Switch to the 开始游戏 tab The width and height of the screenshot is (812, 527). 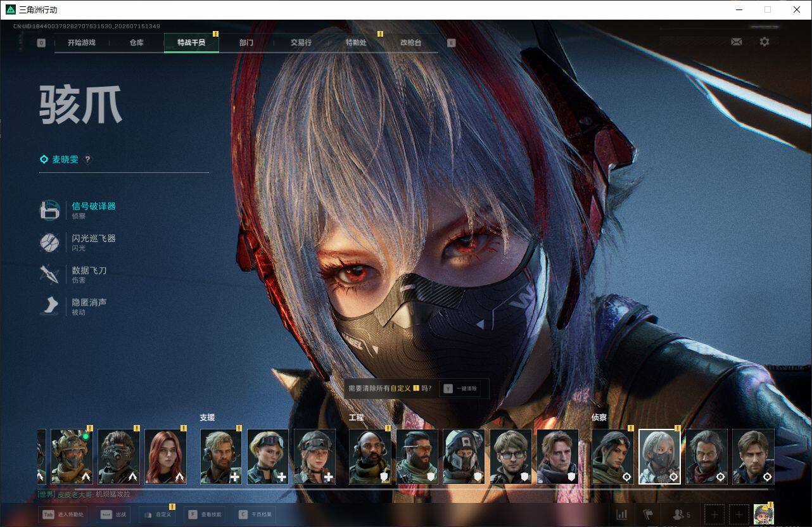coord(82,42)
